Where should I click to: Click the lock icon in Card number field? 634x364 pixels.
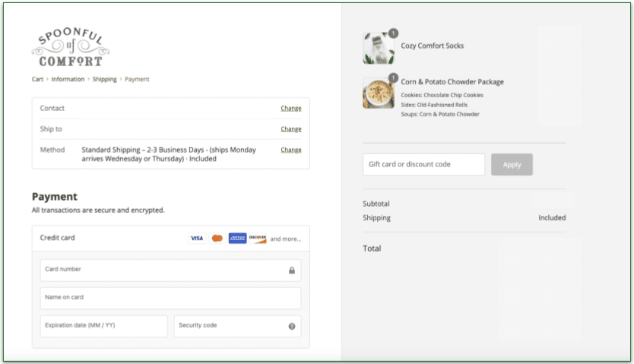pyautogui.click(x=291, y=271)
